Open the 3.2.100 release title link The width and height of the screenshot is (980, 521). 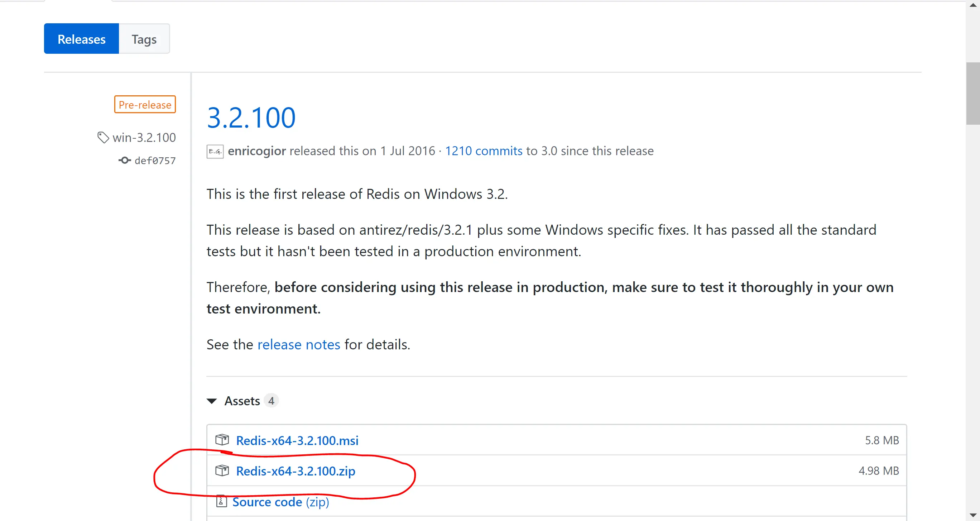pos(251,117)
